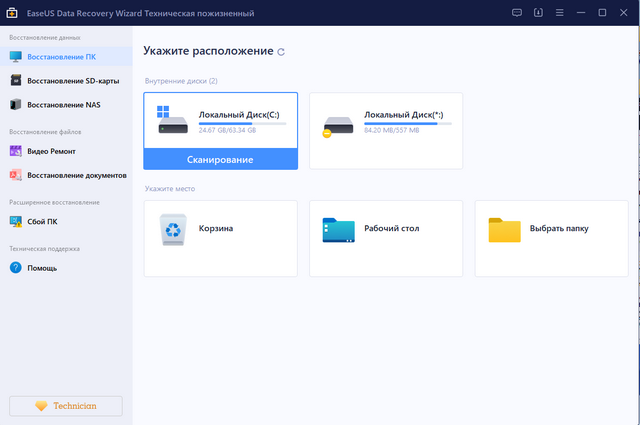Image resolution: width=640 pixels, height=425 pixels.
Task: Open the hamburger menu in title bar
Action: pyautogui.click(x=560, y=12)
